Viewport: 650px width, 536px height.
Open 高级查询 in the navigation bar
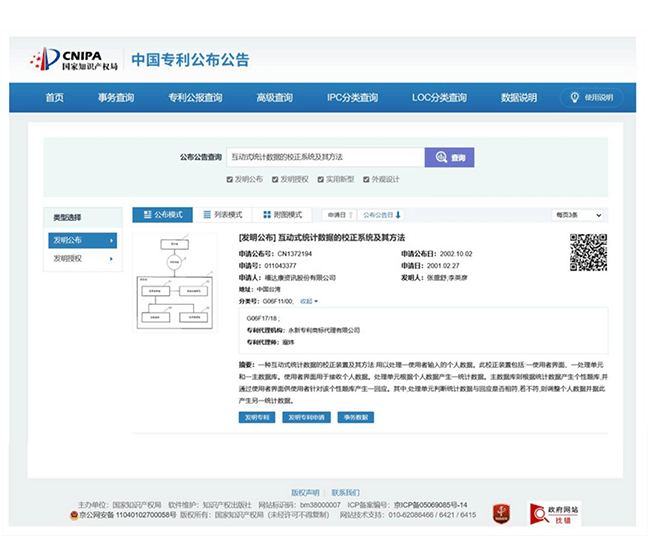(x=274, y=98)
